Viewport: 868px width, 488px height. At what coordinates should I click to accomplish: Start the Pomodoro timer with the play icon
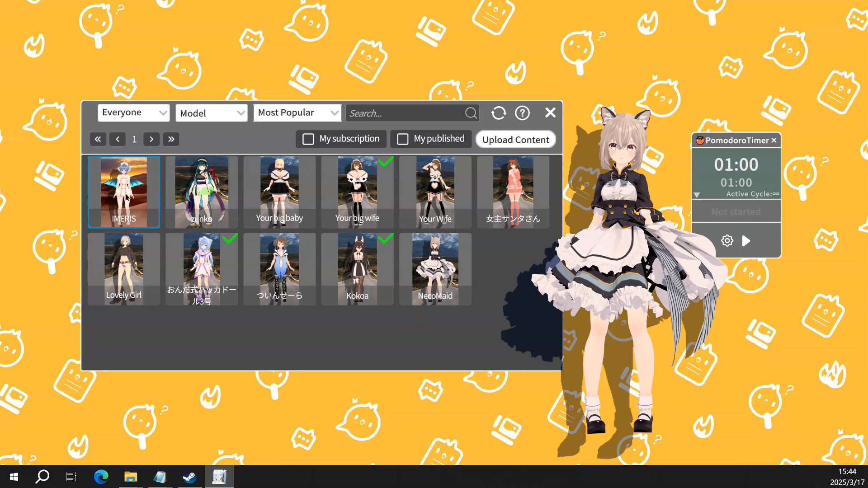point(746,241)
